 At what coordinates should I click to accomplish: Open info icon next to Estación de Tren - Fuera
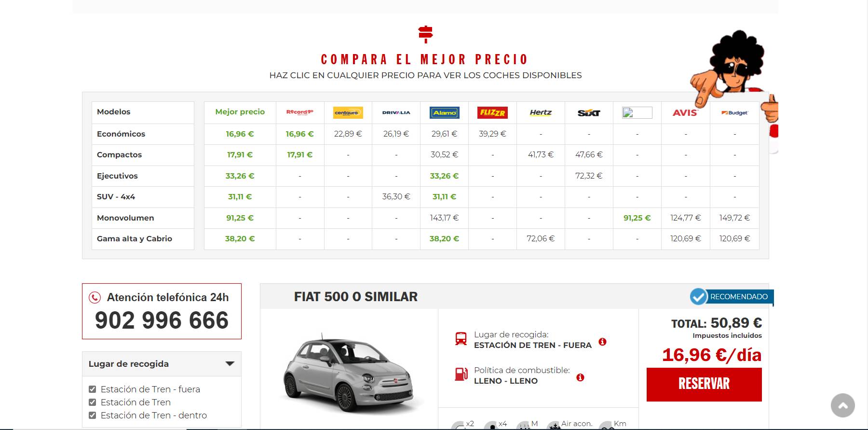click(x=602, y=342)
